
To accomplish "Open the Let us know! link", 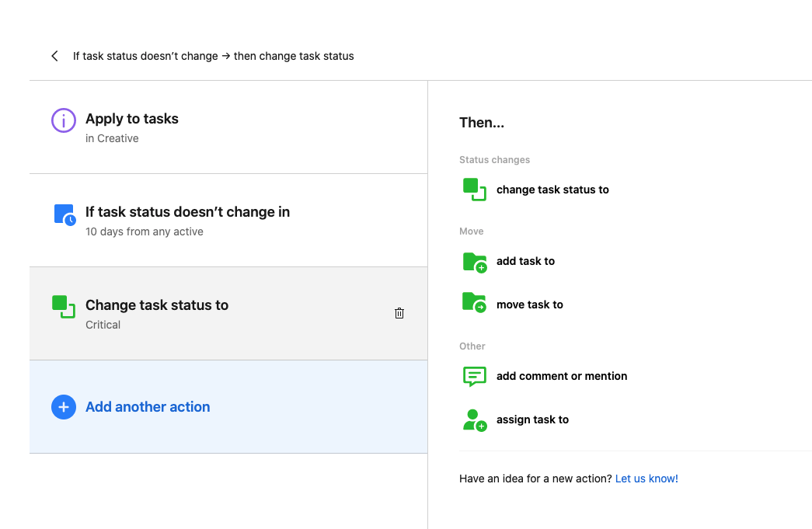I will click(x=646, y=479).
